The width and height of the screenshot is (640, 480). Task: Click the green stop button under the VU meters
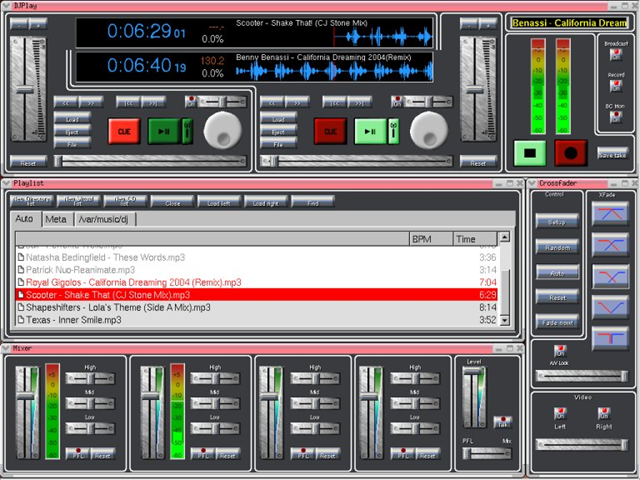click(x=528, y=153)
